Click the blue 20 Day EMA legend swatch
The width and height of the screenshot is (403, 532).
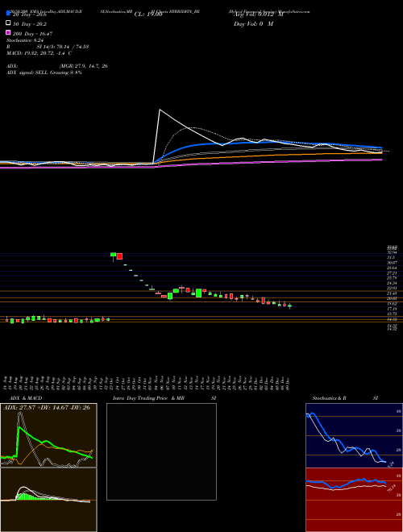pyautogui.click(x=8, y=14)
